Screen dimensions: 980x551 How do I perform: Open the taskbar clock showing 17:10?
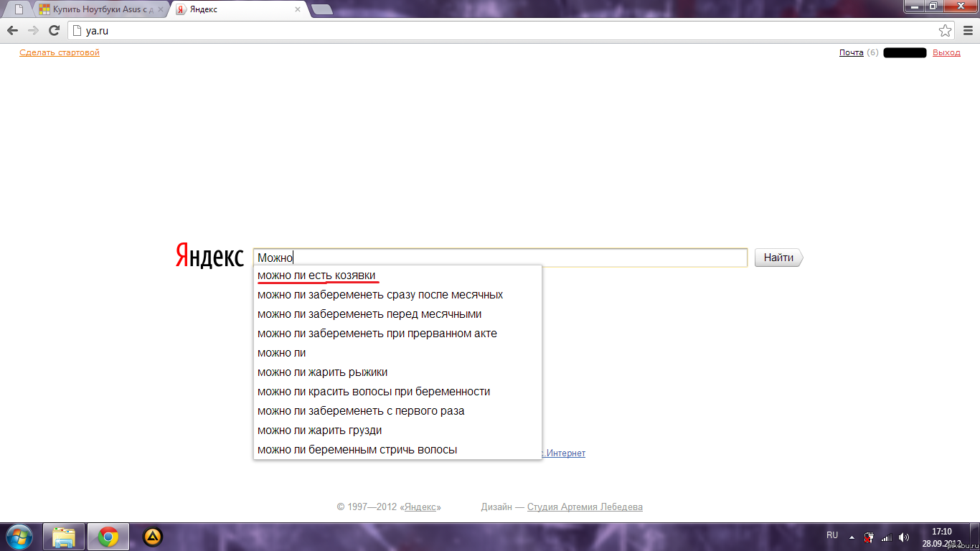[x=941, y=537]
